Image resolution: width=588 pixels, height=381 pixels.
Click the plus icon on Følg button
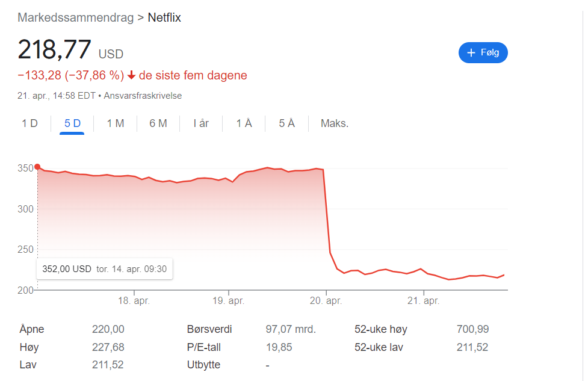(471, 53)
